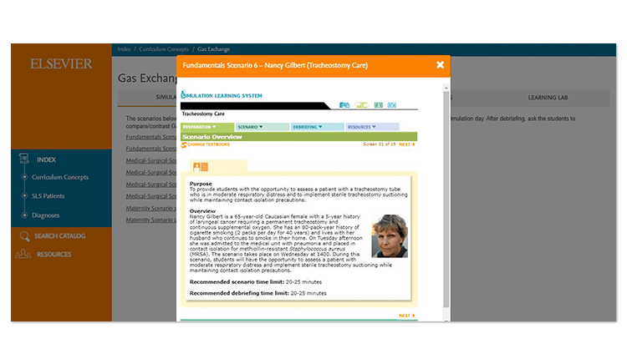Open Curriculum Concepts in the sidebar

(60, 177)
